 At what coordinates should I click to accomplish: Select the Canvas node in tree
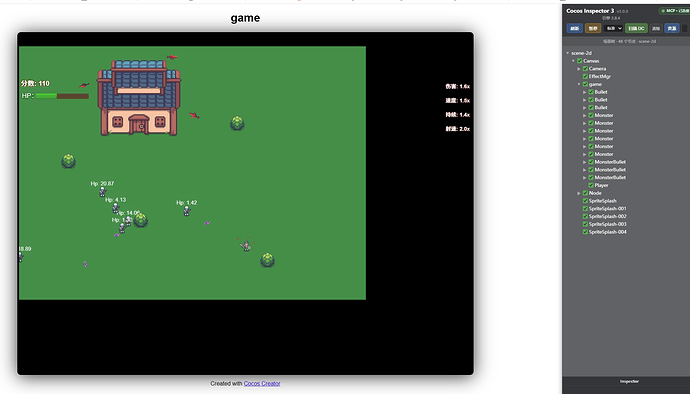pos(591,61)
